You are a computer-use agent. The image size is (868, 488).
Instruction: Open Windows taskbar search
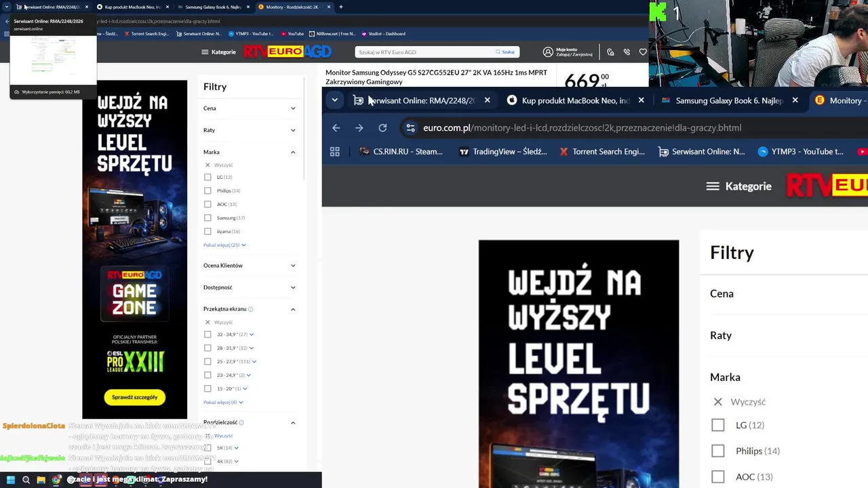(26, 480)
